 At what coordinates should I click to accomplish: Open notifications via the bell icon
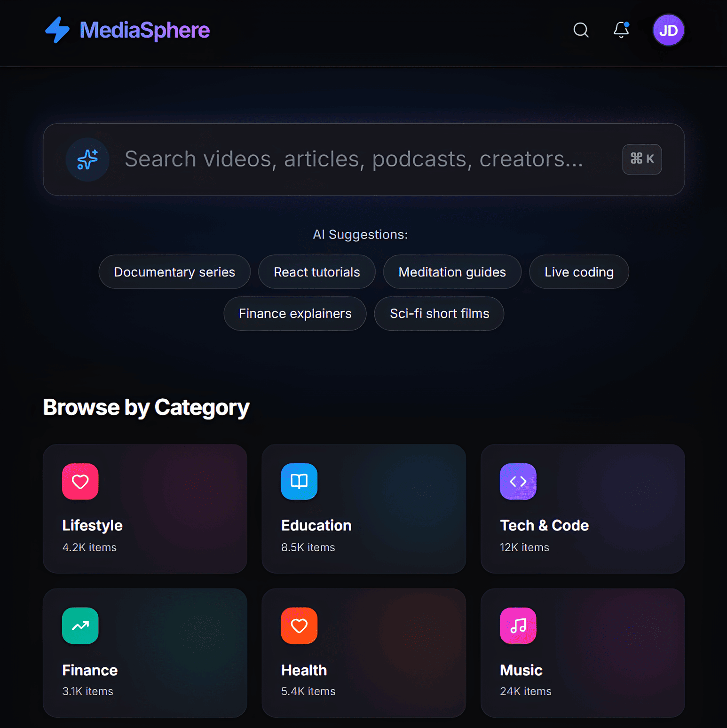pyautogui.click(x=621, y=30)
